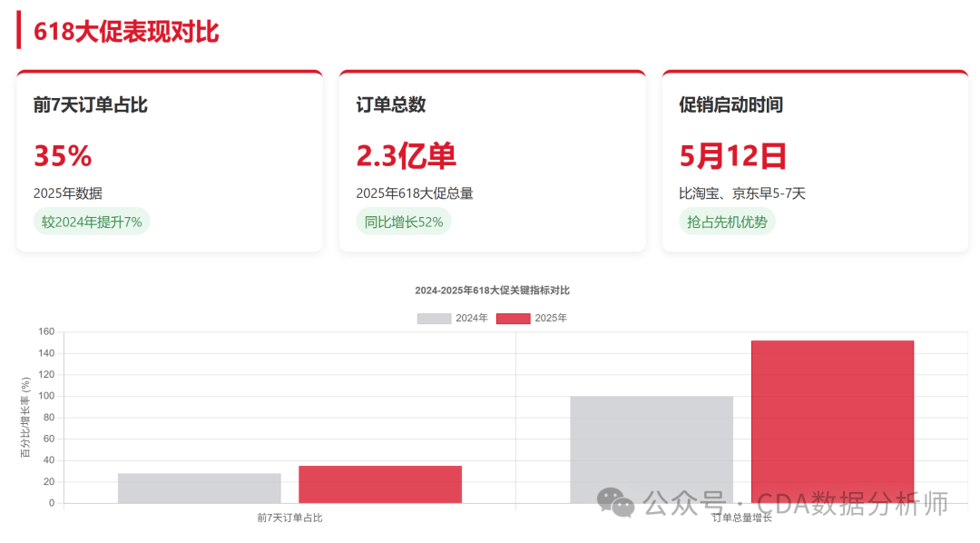Click the red stripe atop the 前7天订单占比 card
Viewport: 980px width, 543px height.
[170, 73]
